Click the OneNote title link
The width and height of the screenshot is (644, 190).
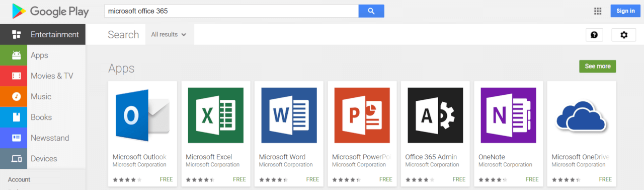pos(492,157)
